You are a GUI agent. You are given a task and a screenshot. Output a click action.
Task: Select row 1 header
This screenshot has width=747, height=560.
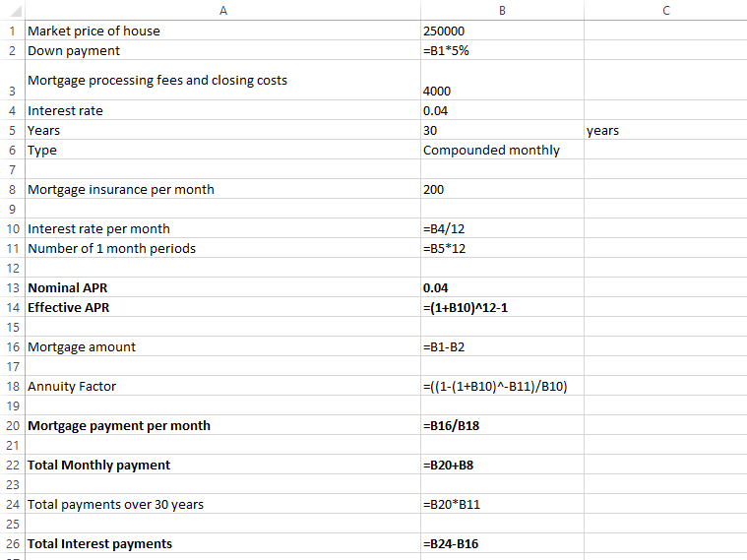13,31
